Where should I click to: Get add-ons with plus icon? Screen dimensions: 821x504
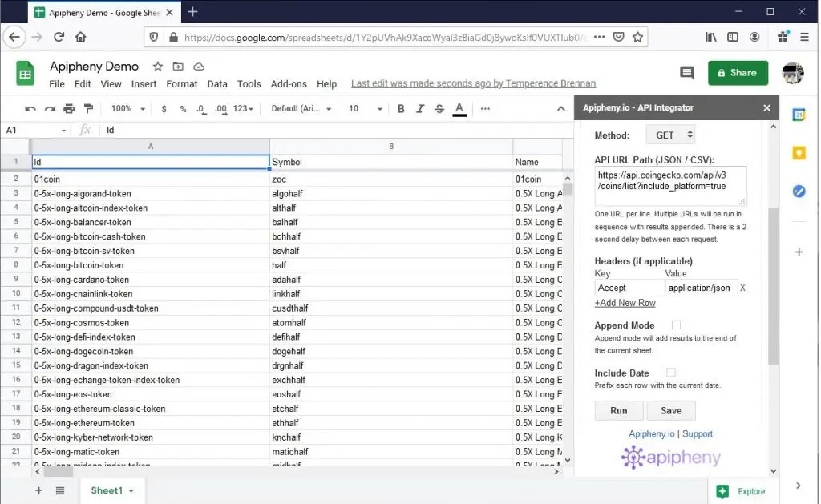click(799, 252)
